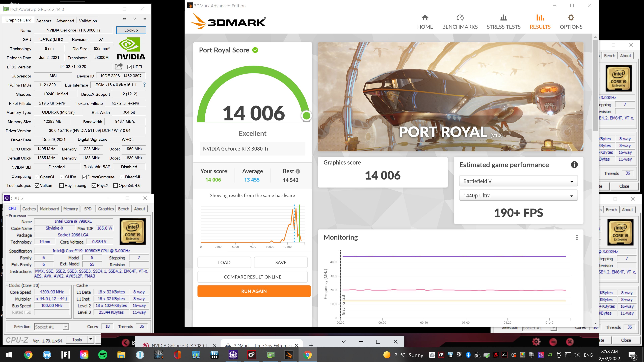
Task: Click info icon beside Estimated game performance
Action: pos(574,165)
